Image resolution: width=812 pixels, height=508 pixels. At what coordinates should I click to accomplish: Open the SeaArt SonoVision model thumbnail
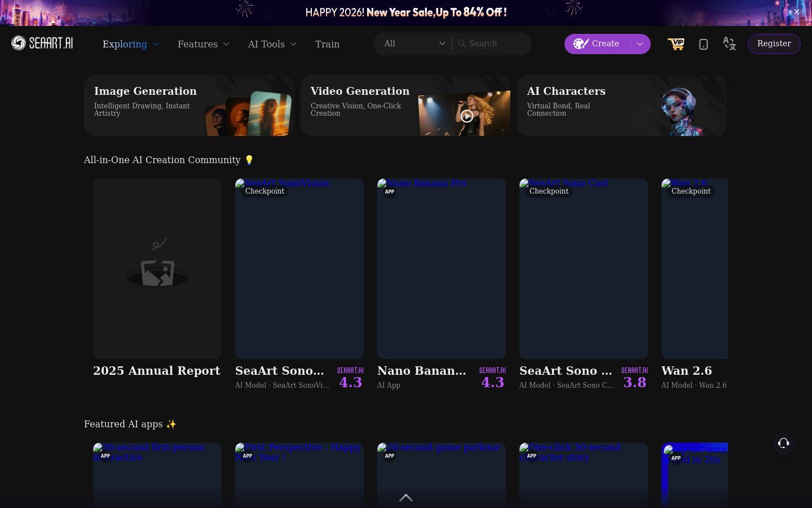click(x=299, y=269)
